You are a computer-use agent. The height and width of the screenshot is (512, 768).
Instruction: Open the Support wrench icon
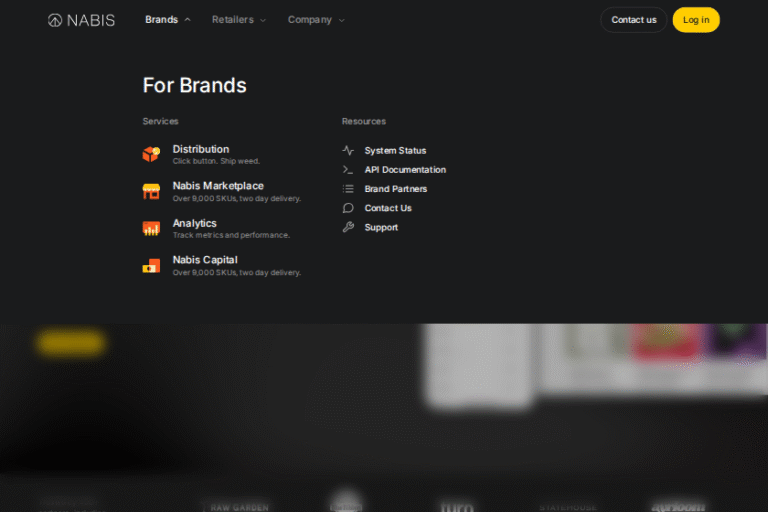point(348,227)
